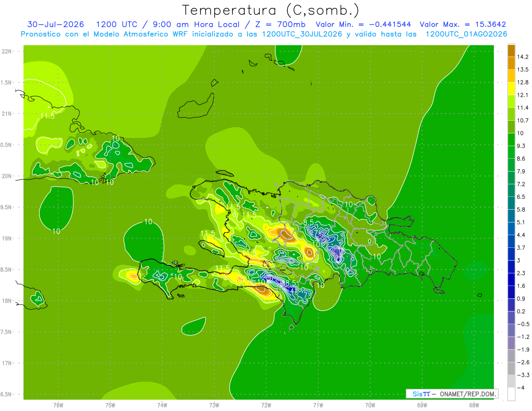Pick the blue legend swatch between 3.7 and 4.4

511,241
